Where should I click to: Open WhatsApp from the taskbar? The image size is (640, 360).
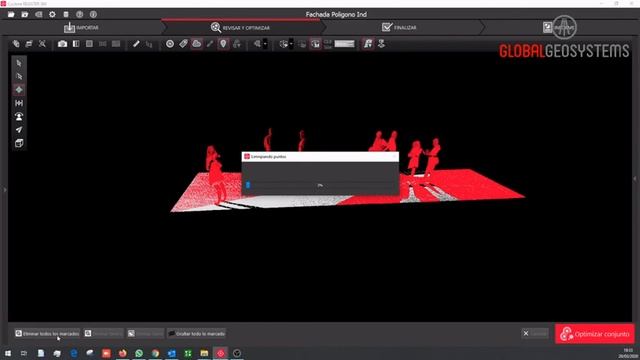tap(139, 353)
